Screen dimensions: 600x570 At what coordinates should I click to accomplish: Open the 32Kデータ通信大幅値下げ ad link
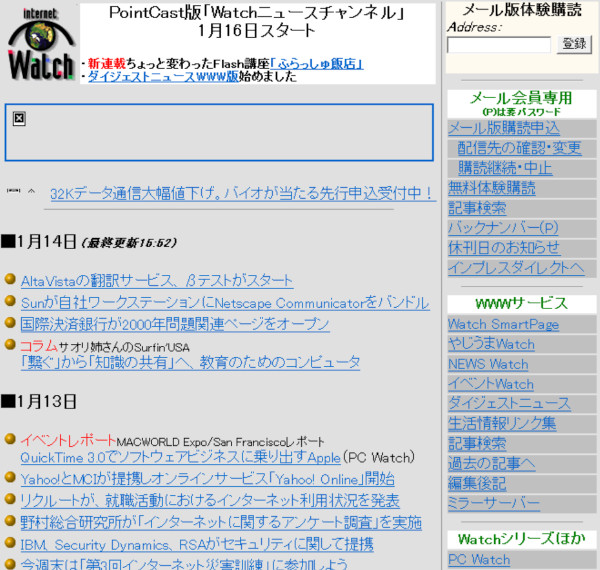point(243,193)
